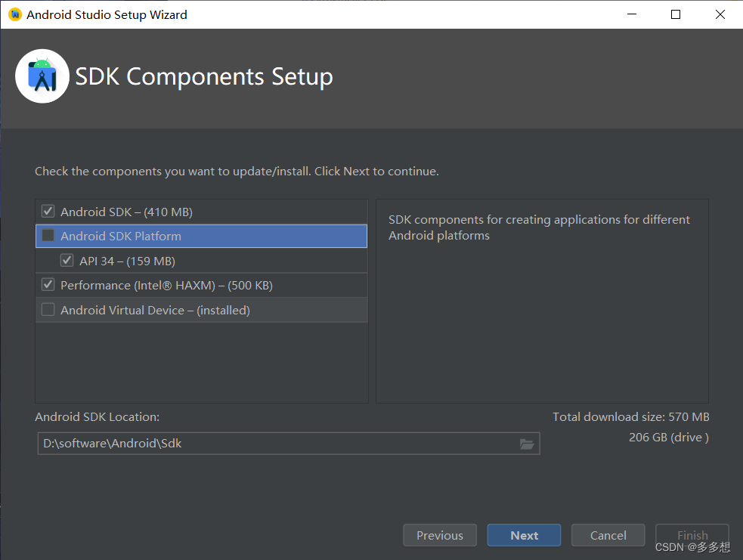The width and height of the screenshot is (743, 560).
Task: Uncheck Performance (Intel HAXM) checkbox
Action: pos(48,285)
